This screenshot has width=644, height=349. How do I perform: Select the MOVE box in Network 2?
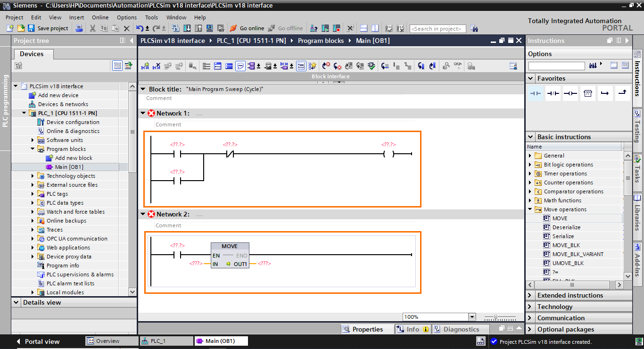(230, 255)
